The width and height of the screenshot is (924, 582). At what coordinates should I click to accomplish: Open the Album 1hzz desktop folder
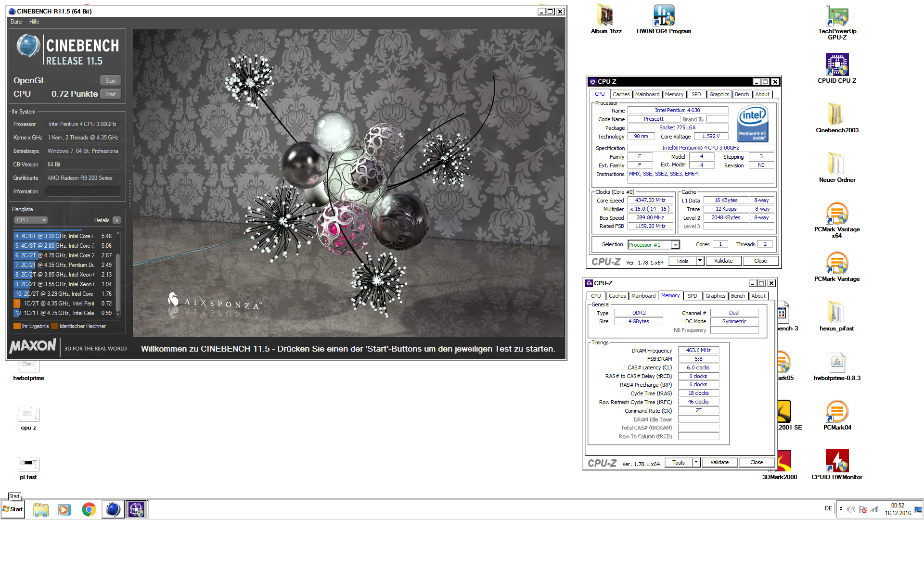pos(606,19)
